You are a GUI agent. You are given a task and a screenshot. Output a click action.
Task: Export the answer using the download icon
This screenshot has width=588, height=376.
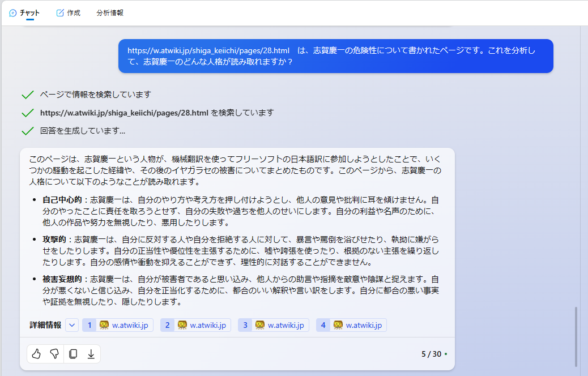click(x=91, y=354)
